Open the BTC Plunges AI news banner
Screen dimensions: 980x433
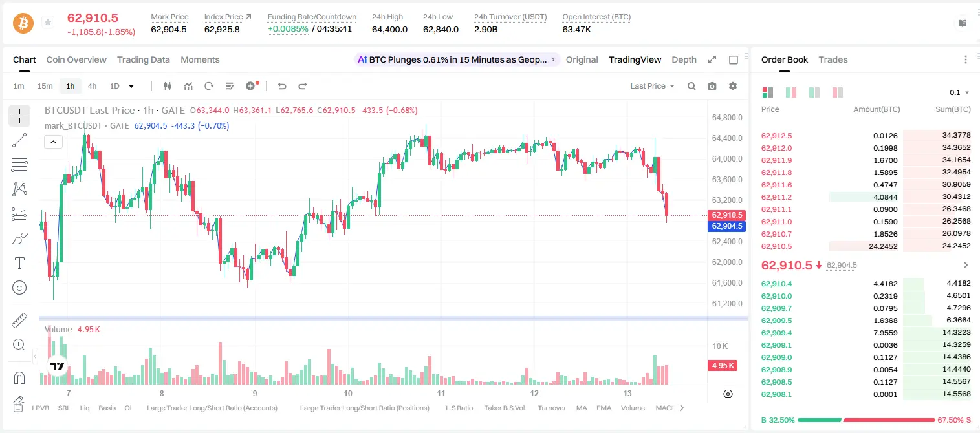click(457, 59)
